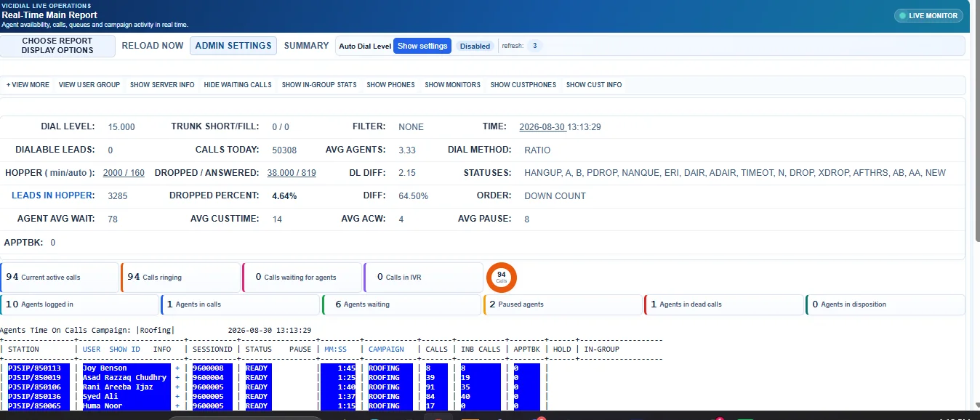Select Calls ringing card

(x=180, y=278)
